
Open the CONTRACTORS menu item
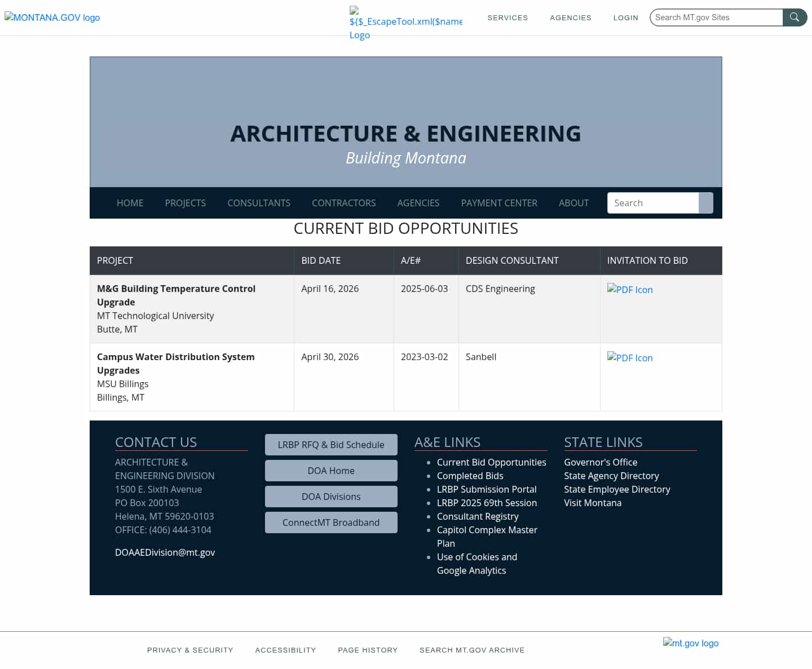(343, 203)
